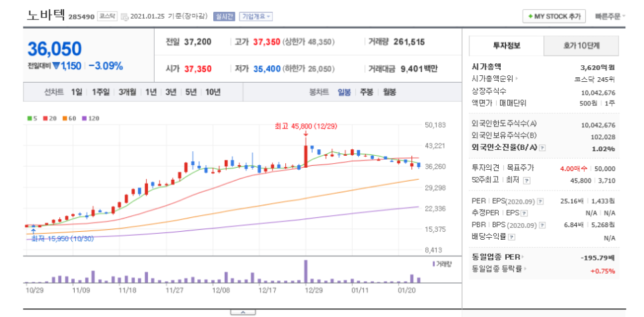This screenshot has width=644, height=317.
Task: Click the 시가총액 value 3,620억원
Action: click(x=598, y=67)
